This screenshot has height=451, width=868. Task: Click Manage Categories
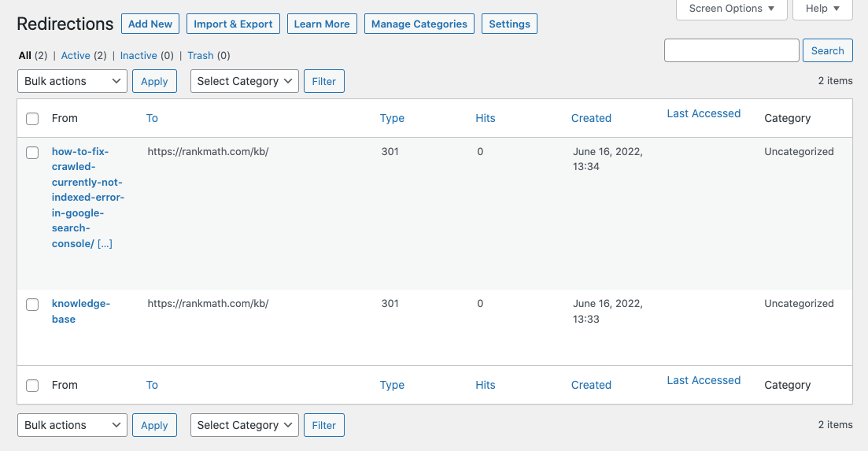[419, 24]
